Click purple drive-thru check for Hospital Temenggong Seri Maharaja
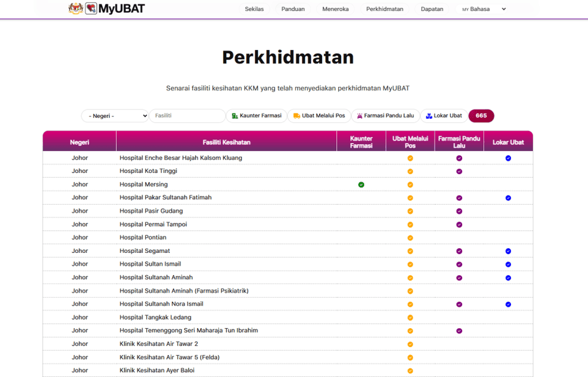This screenshot has width=588, height=377. point(459,331)
